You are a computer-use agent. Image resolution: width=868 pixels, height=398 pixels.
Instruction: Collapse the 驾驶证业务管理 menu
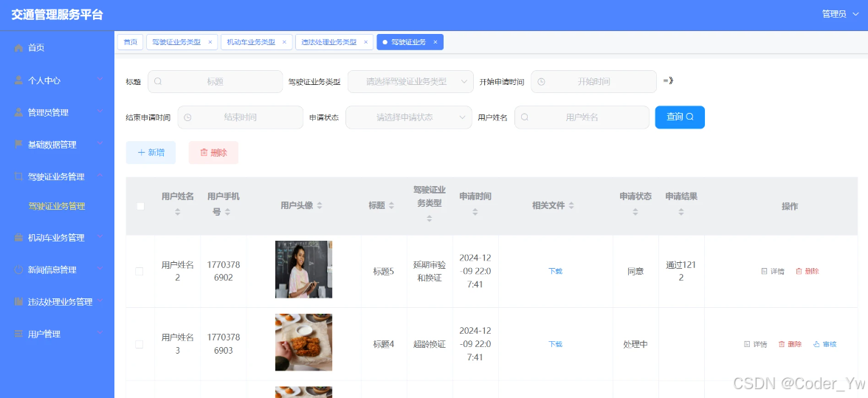pyautogui.click(x=100, y=176)
